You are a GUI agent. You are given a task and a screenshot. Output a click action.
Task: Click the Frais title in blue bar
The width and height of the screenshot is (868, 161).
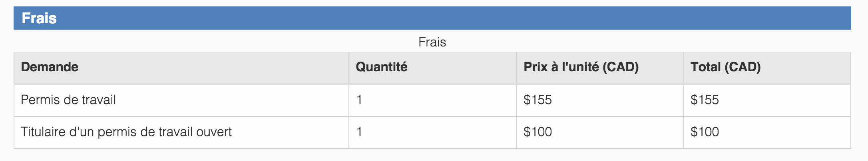[x=39, y=18]
